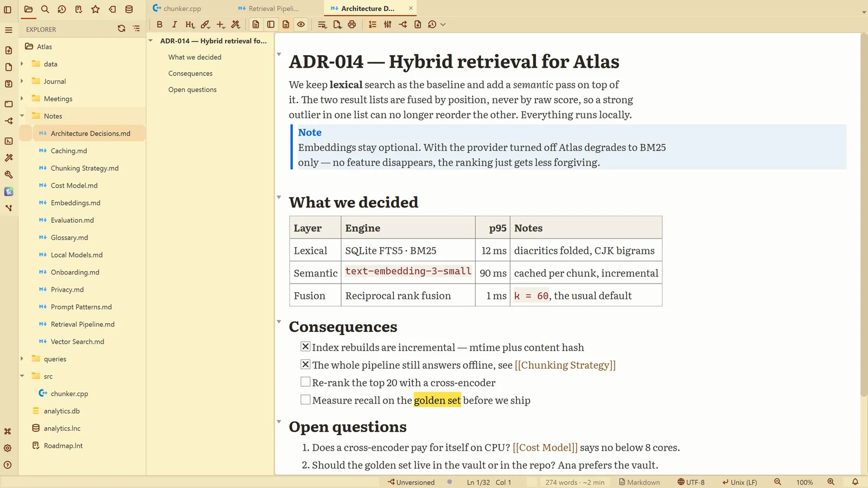The image size is (868, 488).
Task: Collapse the Notes folder
Action: click(x=22, y=116)
